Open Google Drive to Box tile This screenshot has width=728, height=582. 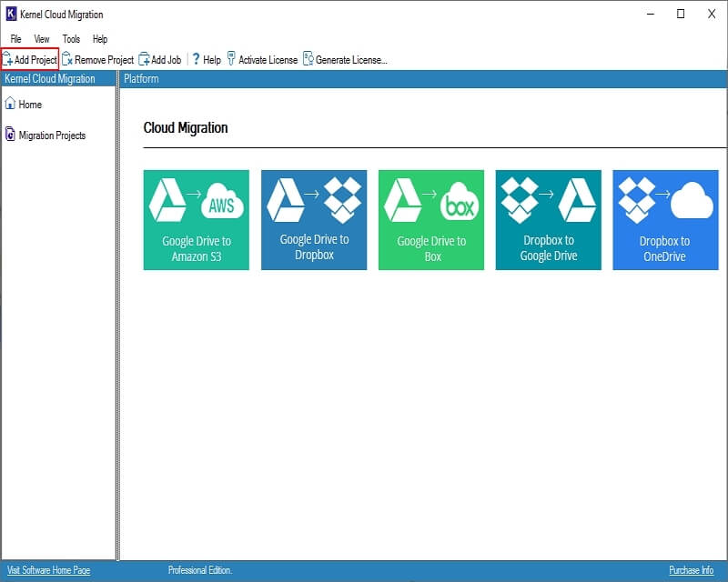coord(431,220)
